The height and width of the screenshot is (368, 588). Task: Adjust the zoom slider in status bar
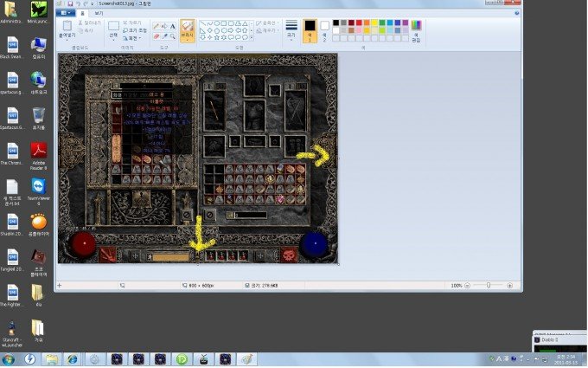(489, 286)
